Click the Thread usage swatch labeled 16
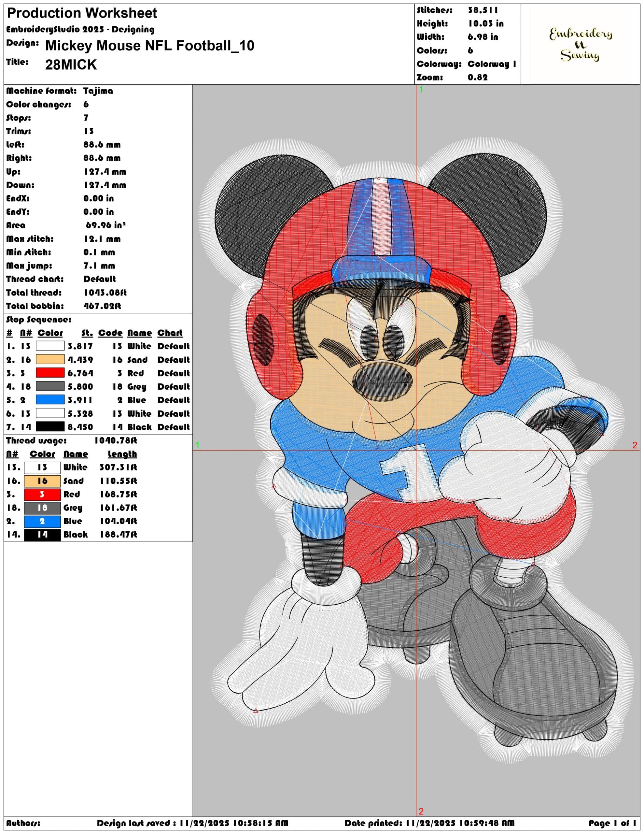644x834 pixels. (x=42, y=481)
